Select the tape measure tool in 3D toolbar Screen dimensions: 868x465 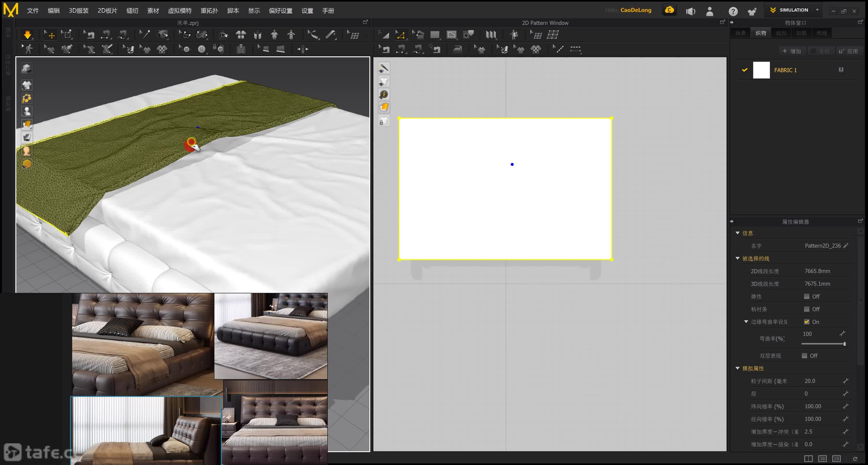(x=331, y=35)
